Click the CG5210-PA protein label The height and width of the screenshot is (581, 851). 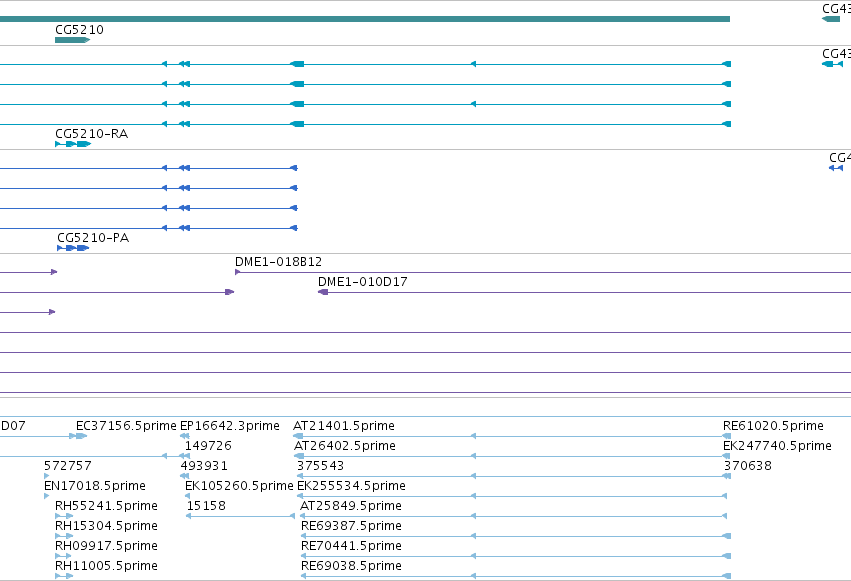click(93, 238)
